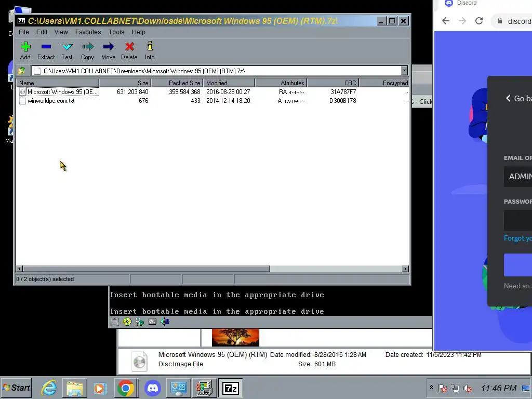Viewport: 532px width, 399px height.
Task: Click modified date 2014-12-14 18:20
Action: tap(228, 101)
